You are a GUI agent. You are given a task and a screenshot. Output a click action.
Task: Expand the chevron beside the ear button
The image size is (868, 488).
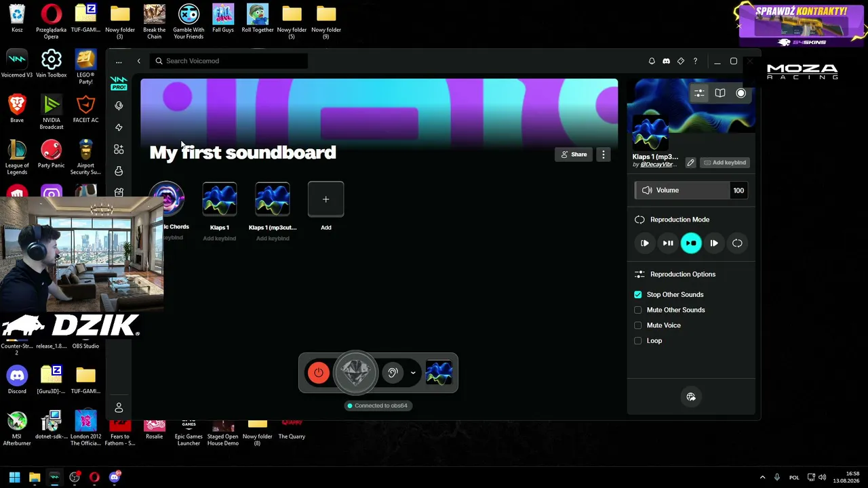click(413, 373)
